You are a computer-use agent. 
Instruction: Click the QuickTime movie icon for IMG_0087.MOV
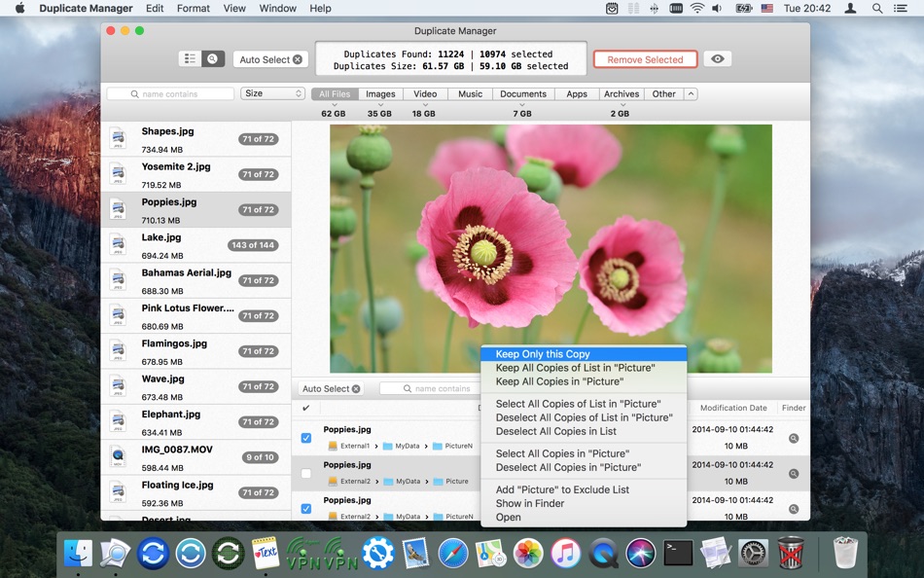[118, 457]
